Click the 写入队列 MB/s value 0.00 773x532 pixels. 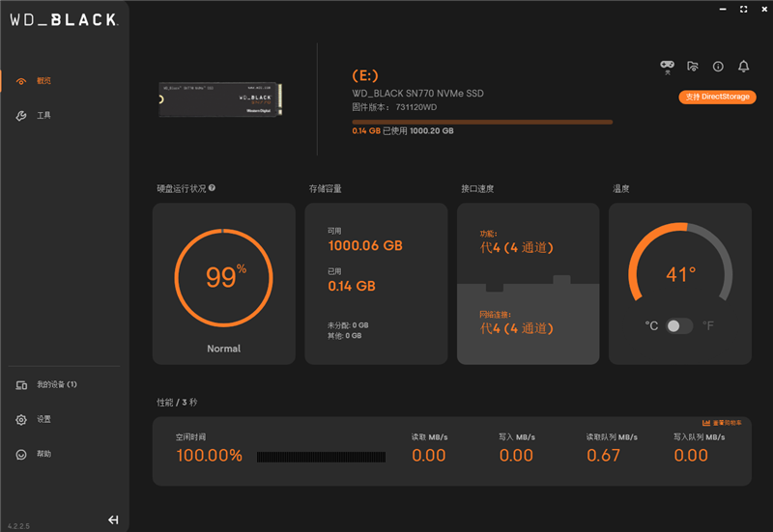click(x=691, y=455)
